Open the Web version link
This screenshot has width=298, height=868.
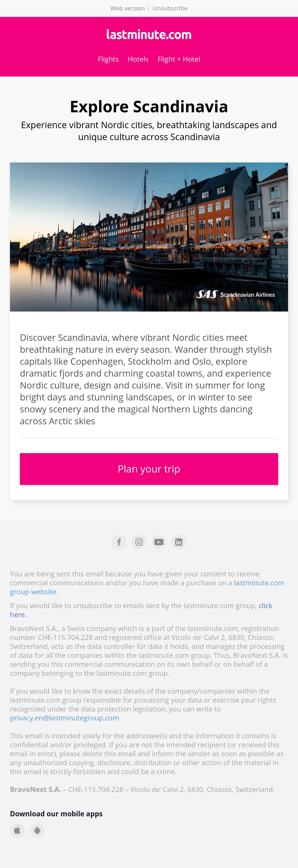(128, 8)
